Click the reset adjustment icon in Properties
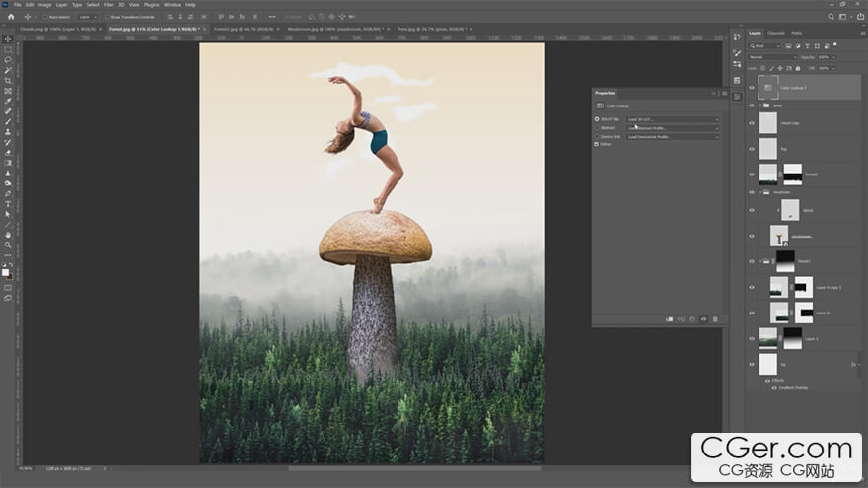 click(x=691, y=319)
